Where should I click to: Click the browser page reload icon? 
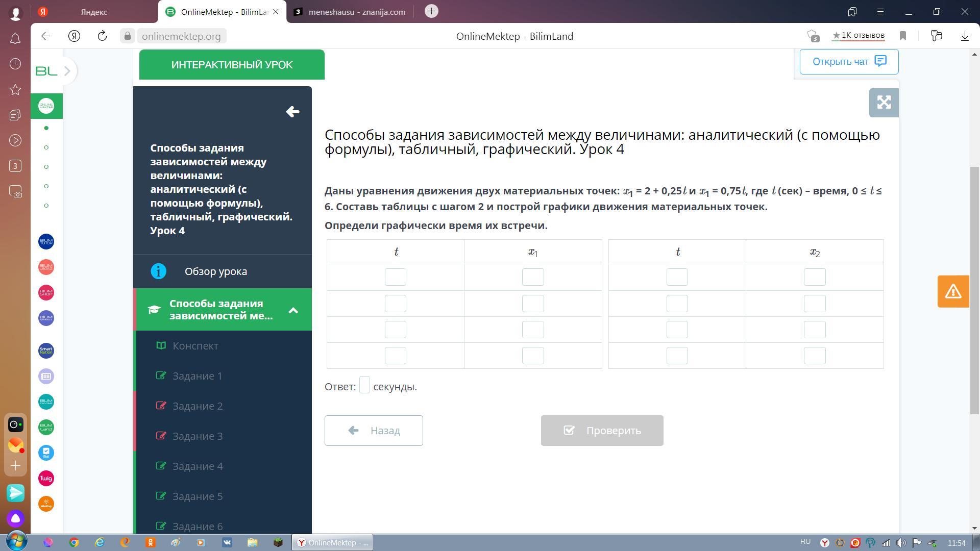pyautogui.click(x=102, y=36)
